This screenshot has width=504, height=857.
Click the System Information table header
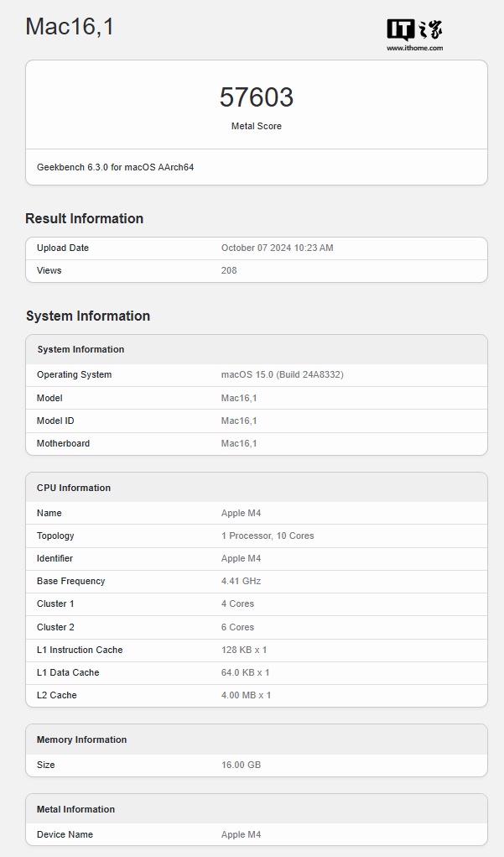[81, 349]
